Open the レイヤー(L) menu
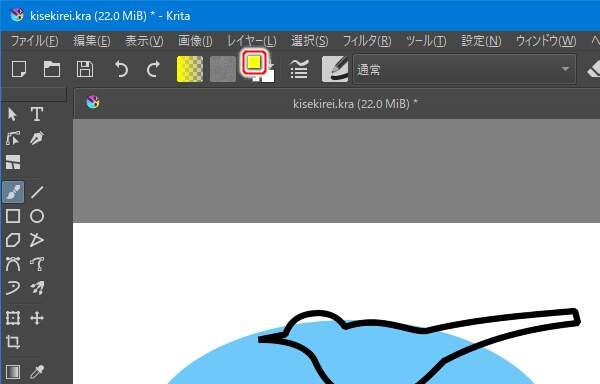The image size is (600, 384). (251, 41)
